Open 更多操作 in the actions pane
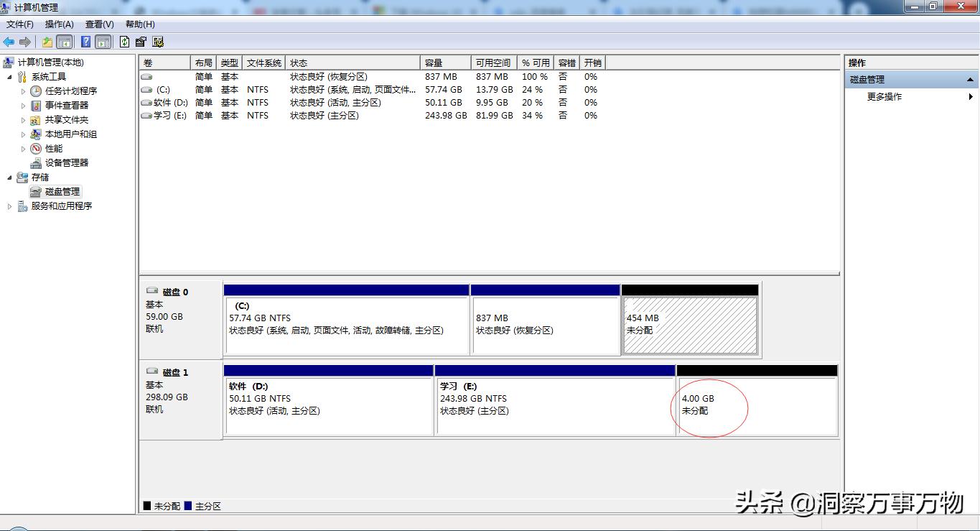Image resolution: width=980 pixels, height=531 pixels. coord(885,97)
